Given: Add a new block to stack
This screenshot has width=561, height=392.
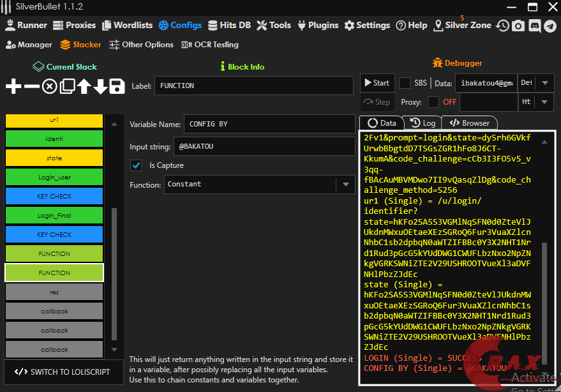Looking at the screenshot, I should coord(13,86).
